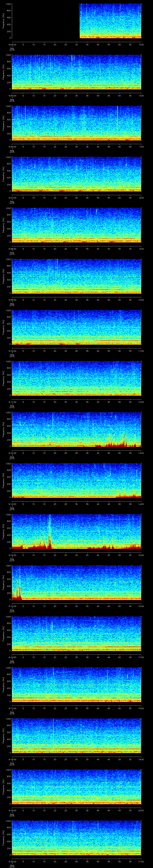Click the 6:17:00 start time label
The width and height of the screenshot is (153, 868).
point(12,708)
